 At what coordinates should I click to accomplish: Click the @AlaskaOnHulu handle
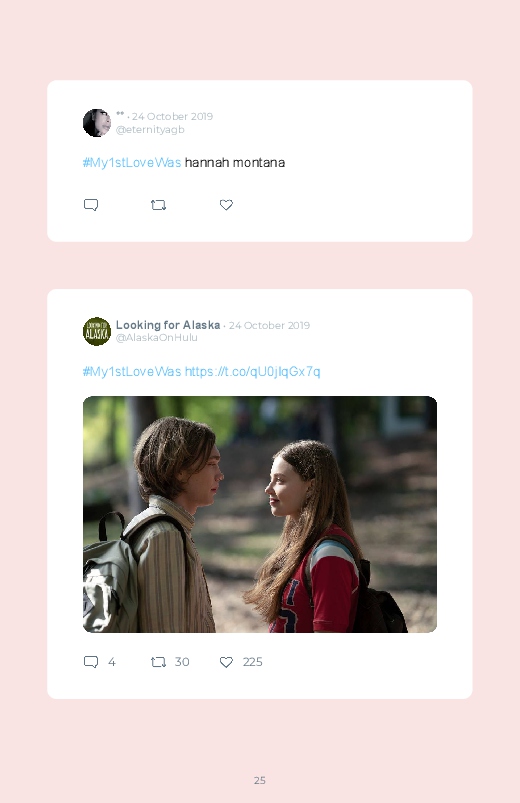[x=157, y=337]
